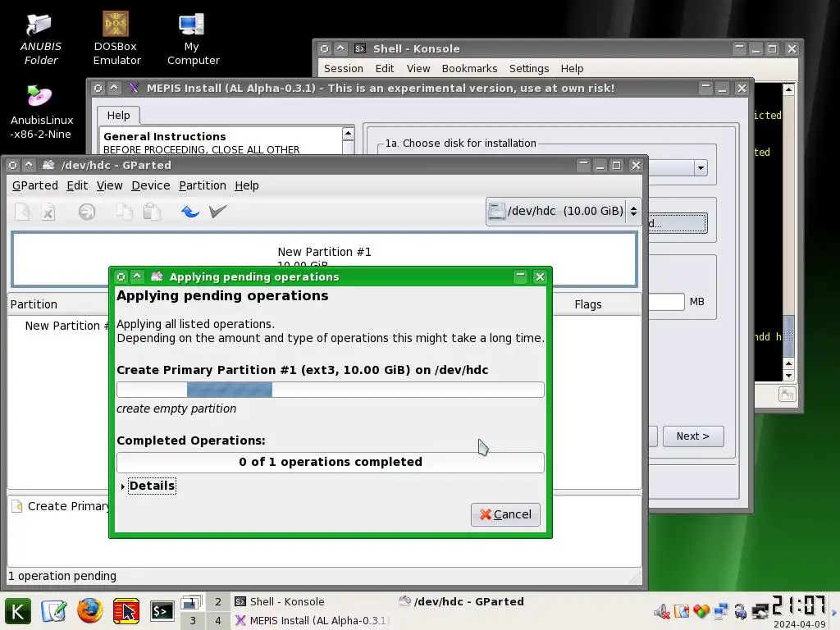This screenshot has width=840, height=630.
Task: Click the red cursor application taskbar icon
Action: (x=126, y=611)
